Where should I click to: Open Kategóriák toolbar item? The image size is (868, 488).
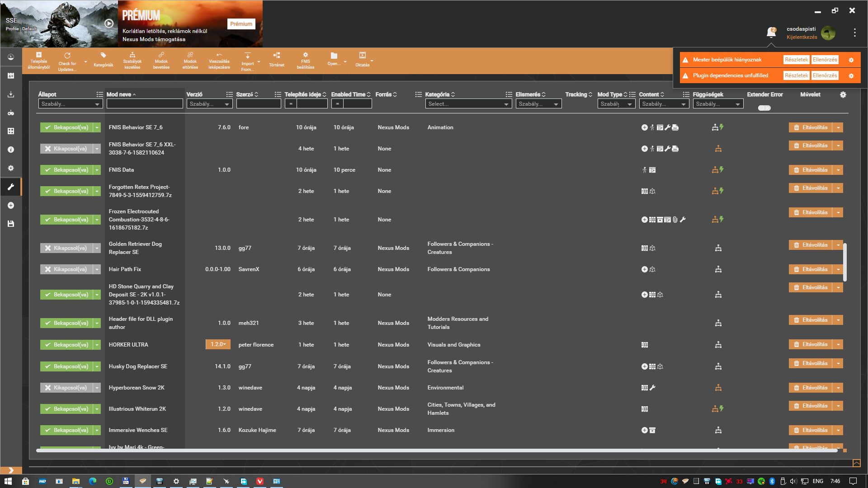click(x=103, y=61)
